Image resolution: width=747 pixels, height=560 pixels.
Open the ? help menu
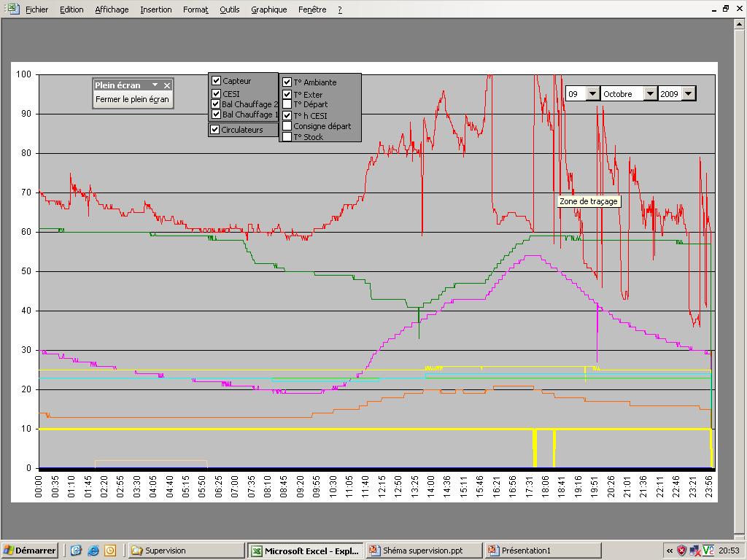(340, 9)
